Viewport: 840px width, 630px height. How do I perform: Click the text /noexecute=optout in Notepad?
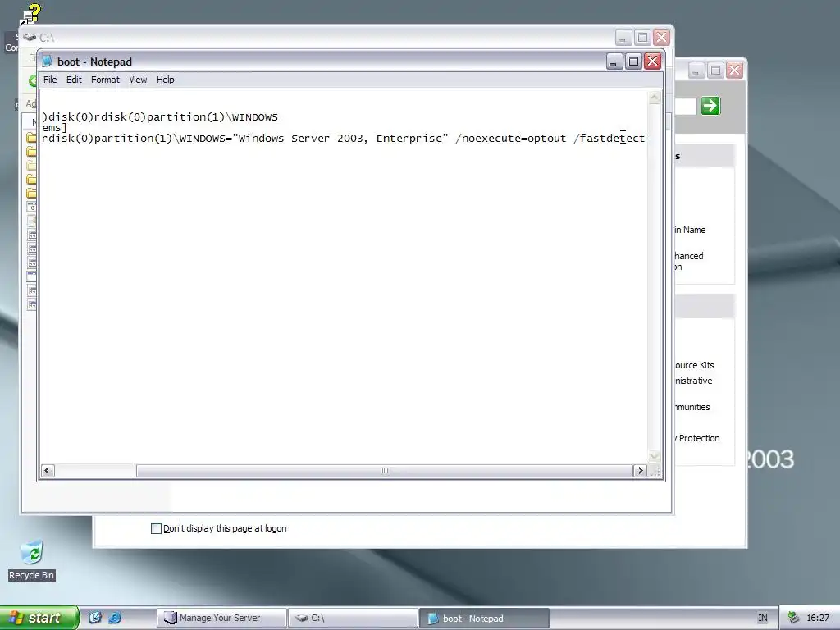510,138
